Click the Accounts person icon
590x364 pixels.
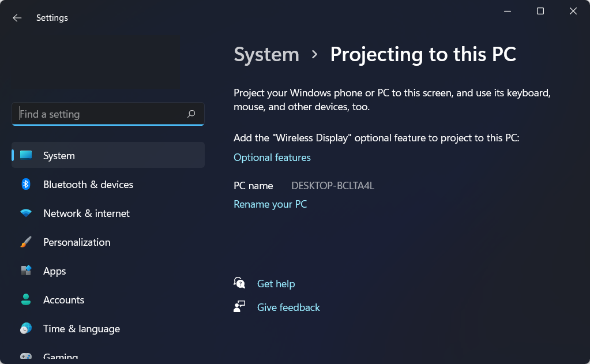coord(26,300)
